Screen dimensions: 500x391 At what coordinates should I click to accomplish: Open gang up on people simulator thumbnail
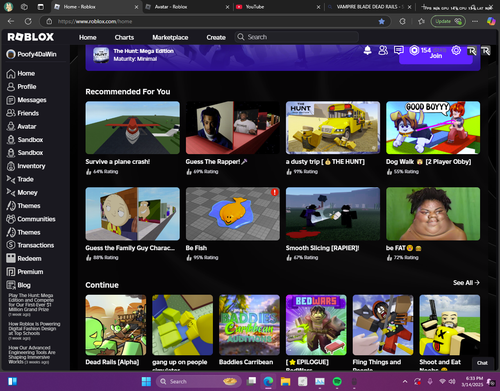point(182,325)
